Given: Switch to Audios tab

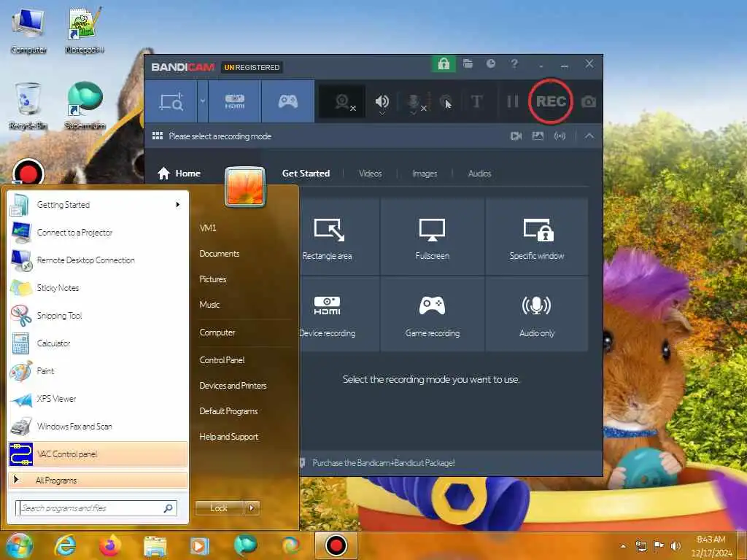Looking at the screenshot, I should tap(479, 174).
